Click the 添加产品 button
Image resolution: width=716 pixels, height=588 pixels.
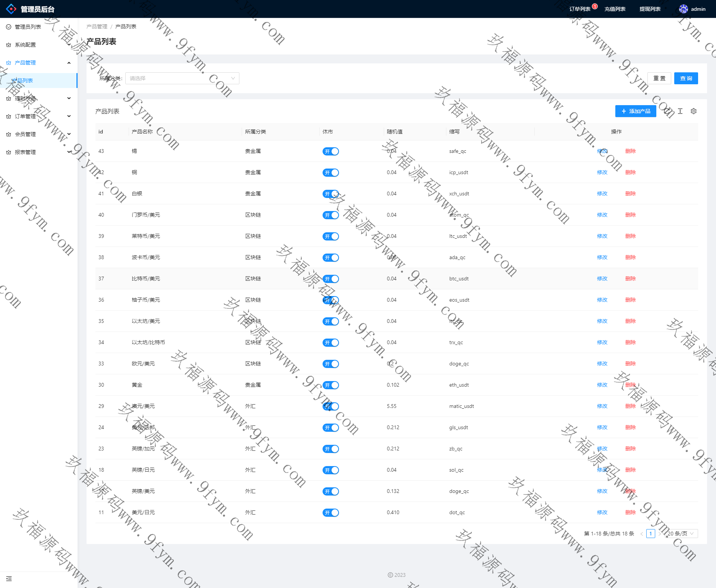coord(635,111)
